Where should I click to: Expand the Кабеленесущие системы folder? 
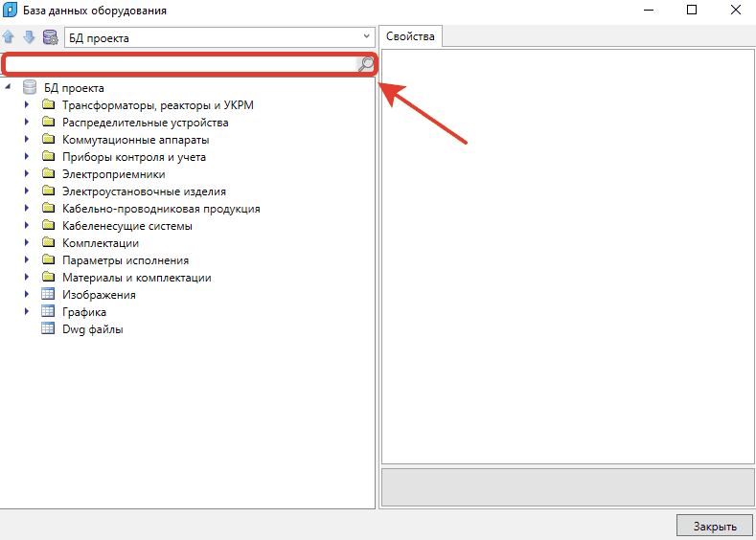(x=28, y=226)
